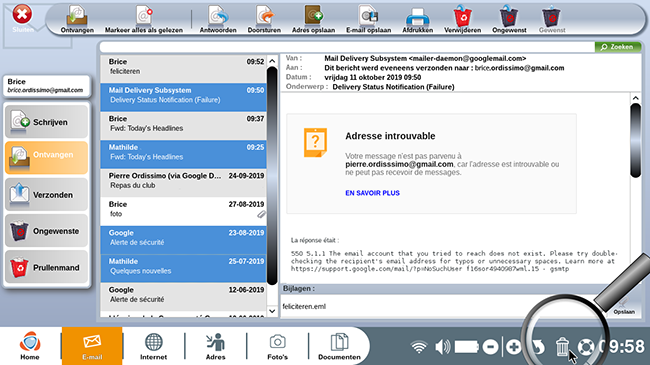Click the message list up arrow
Image resolution: width=650 pixels, height=365 pixels.
(x=272, y=61)
